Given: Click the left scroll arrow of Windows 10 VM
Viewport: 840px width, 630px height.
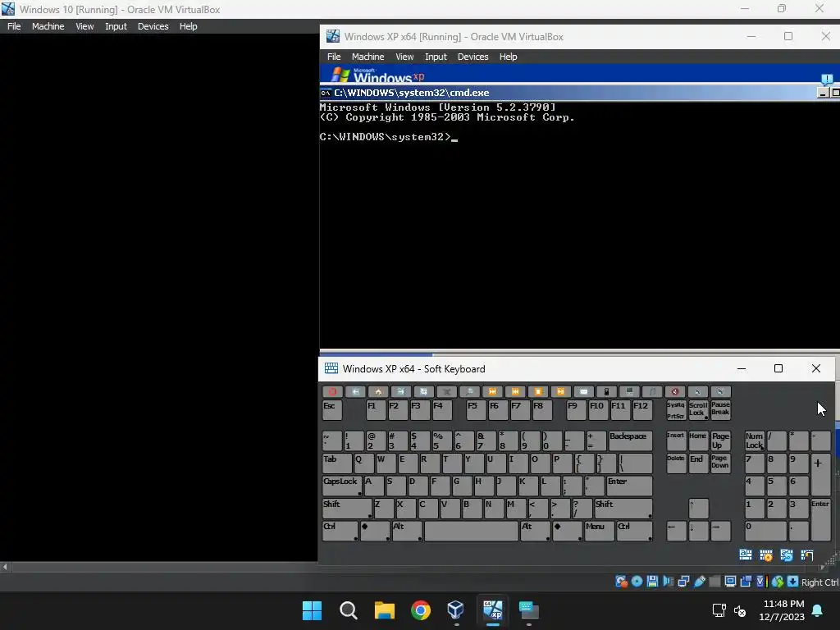Looking at the screenshot, I should coord(6,567).
